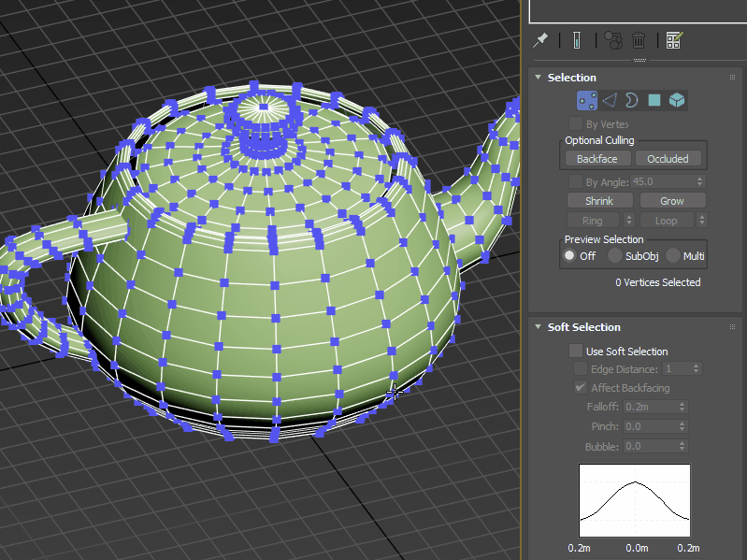The image size is (747, 560).
Task: Toggle Backface culling button
Action: [x=597, y=159]
